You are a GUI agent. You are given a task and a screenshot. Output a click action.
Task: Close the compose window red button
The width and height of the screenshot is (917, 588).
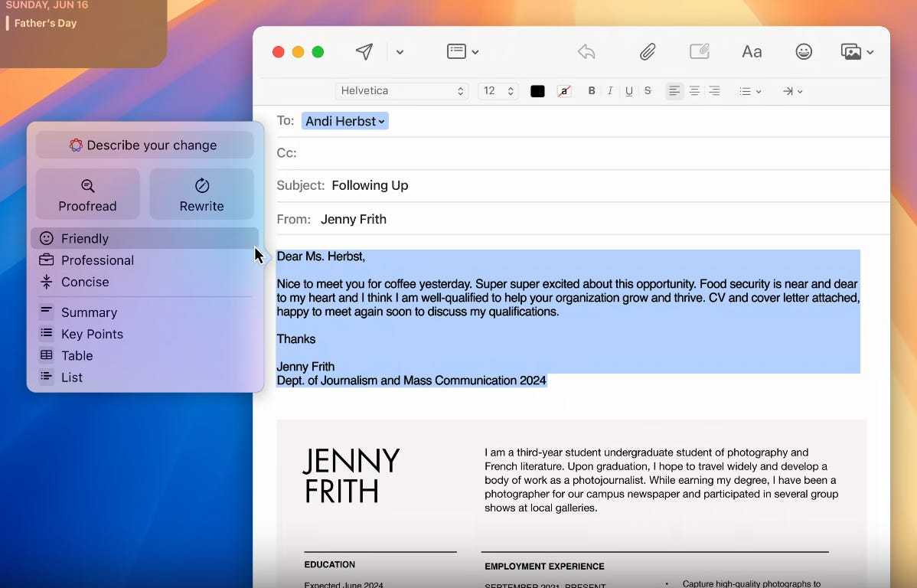pyautogui.click(x=279, y=52)
